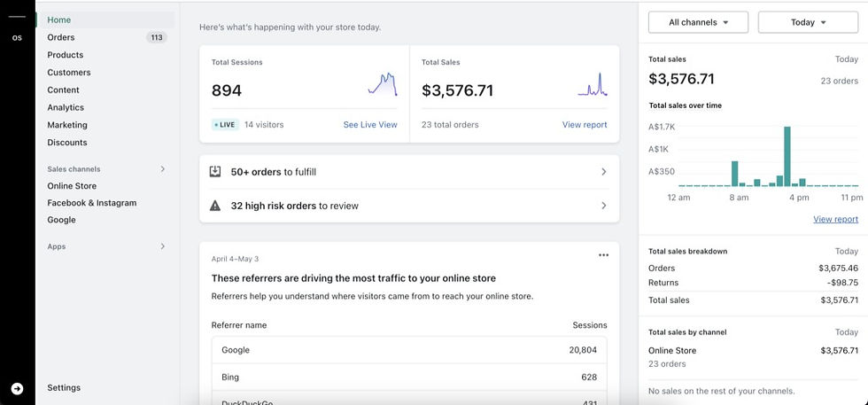Click View report in Total Sales card
This screenshot has height=405, width=868.
[585, 125]
